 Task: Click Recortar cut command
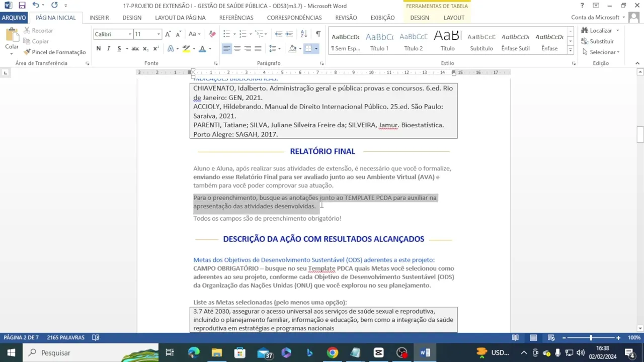[x=38, y=30]
